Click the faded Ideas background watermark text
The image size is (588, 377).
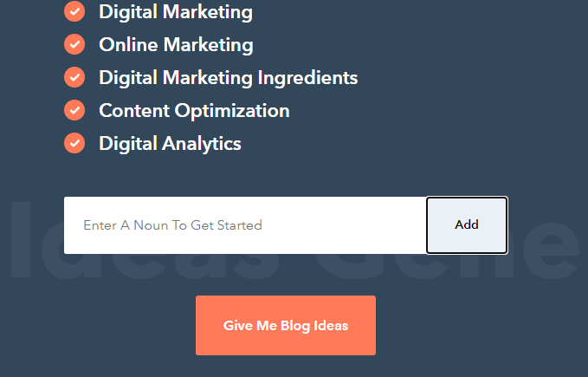pos(145,242)
